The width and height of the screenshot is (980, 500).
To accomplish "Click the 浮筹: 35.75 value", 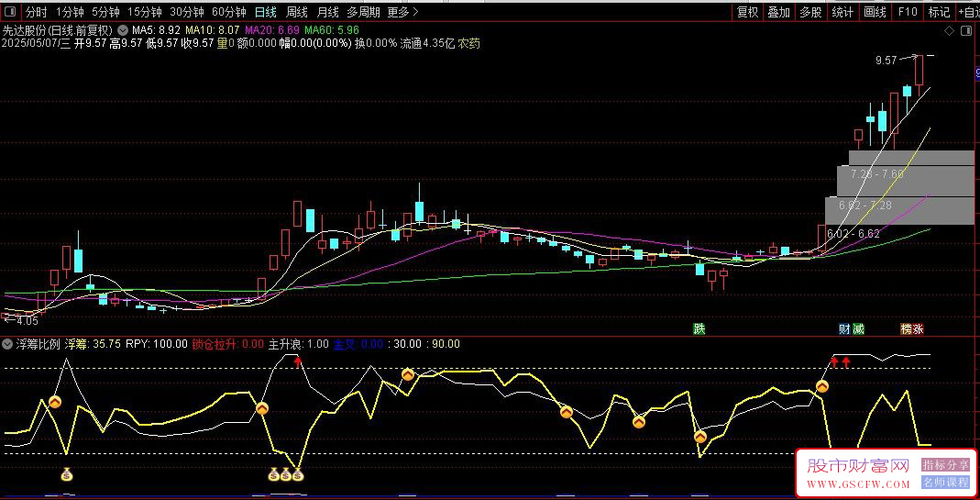I will [93, 343].
